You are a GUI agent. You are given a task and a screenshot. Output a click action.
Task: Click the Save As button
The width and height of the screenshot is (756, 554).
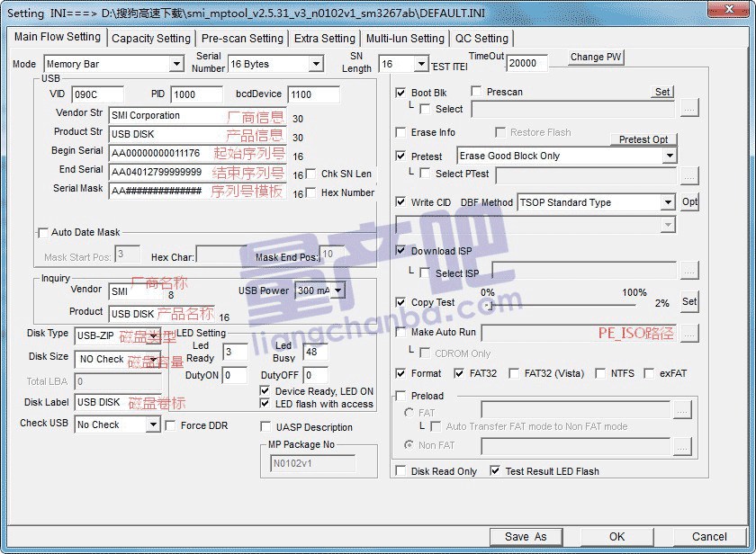[x=526, y=537]
